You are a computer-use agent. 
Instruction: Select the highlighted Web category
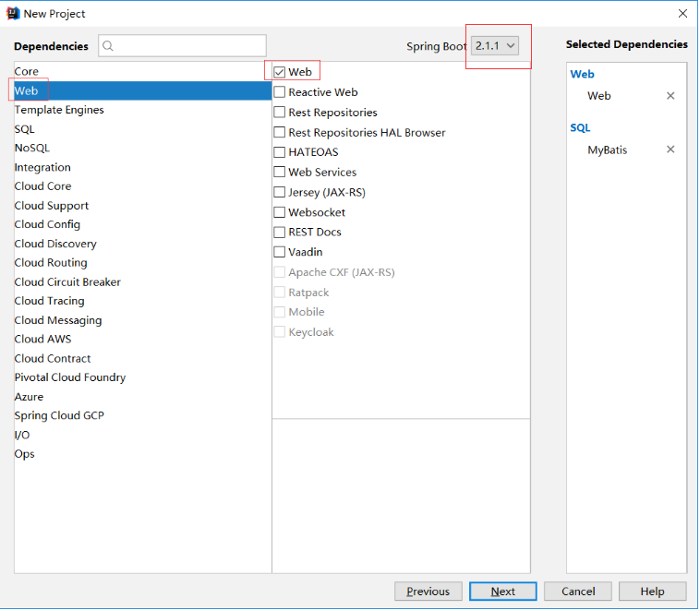pos(142,90)
